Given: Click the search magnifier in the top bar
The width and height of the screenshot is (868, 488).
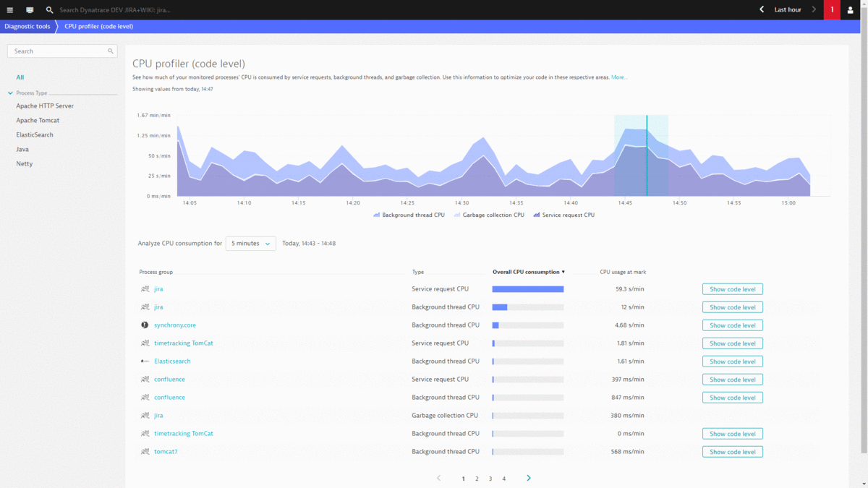Looking at the screenshot, I should tap(49, 9).
